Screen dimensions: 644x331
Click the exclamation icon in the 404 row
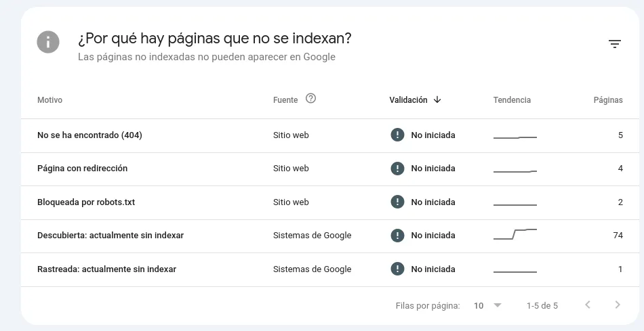point(397,135)
